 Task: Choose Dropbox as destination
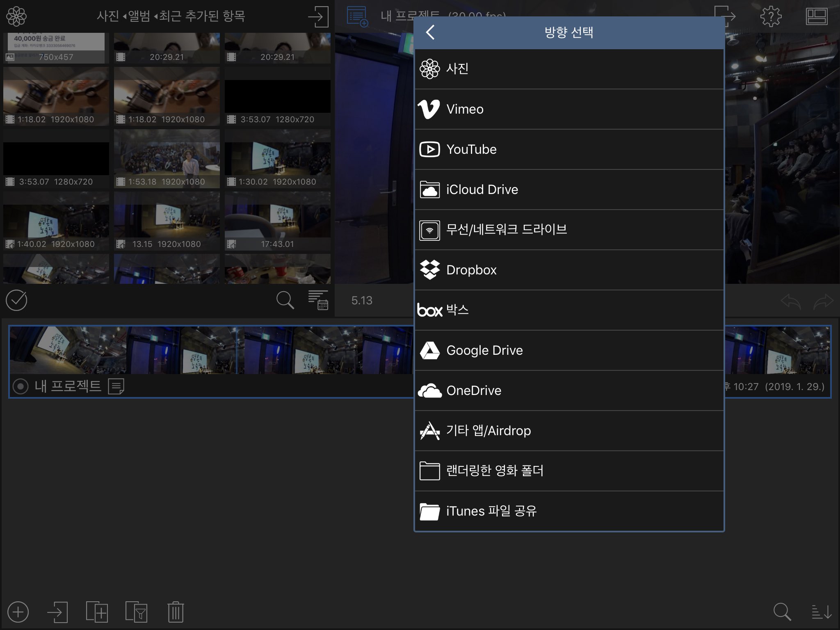point(569,270)
